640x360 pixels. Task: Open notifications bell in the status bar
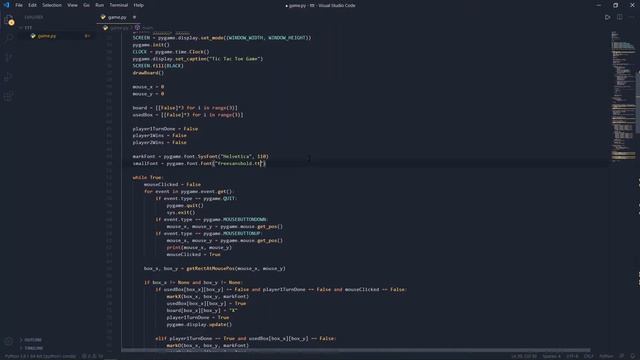pos(632,356)
